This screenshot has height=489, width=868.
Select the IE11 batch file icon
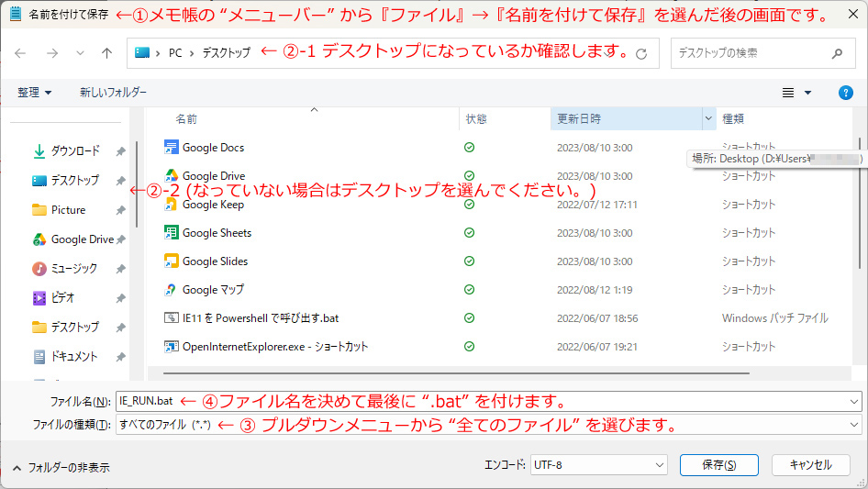[171, 317]
